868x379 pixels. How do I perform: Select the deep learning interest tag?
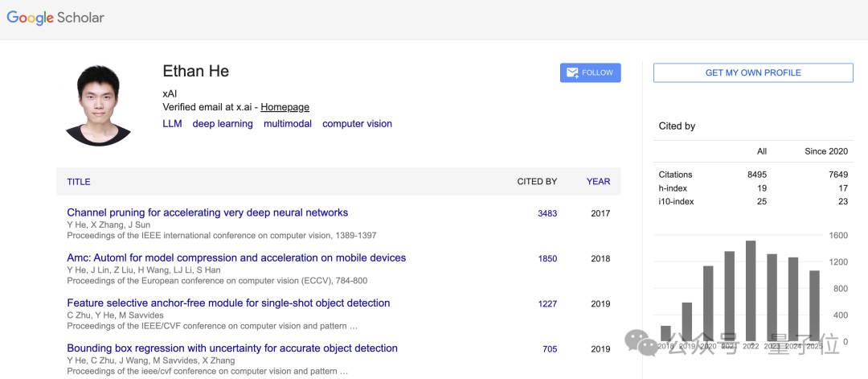pyautogui.click(x=223, y=124)
